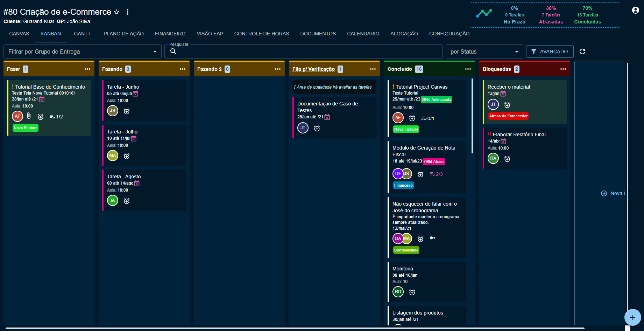The height and width of the screenshot is (331, 644).
Task: Click the calendar icon on Tarefa - Junho date
Action: [135, 94]
